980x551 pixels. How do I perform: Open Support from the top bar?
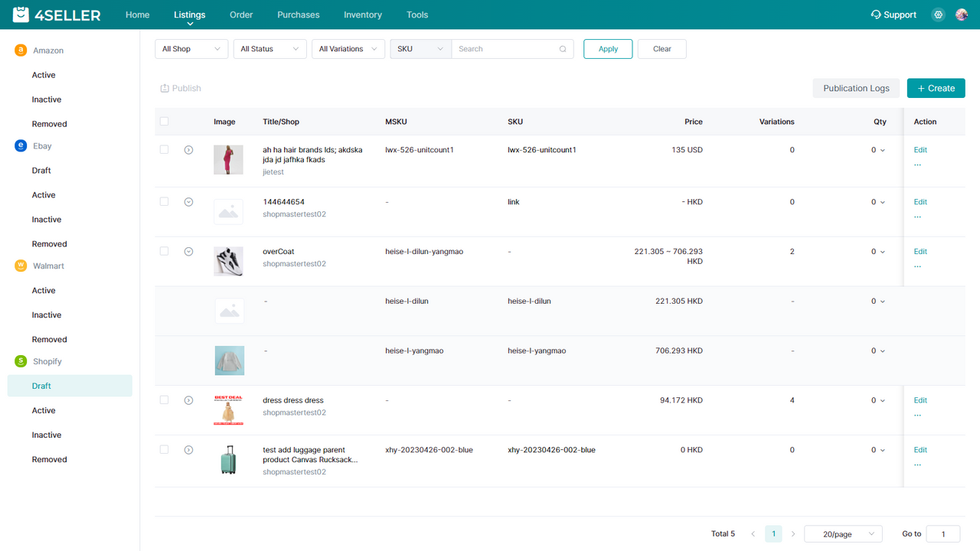coord(893,15)
